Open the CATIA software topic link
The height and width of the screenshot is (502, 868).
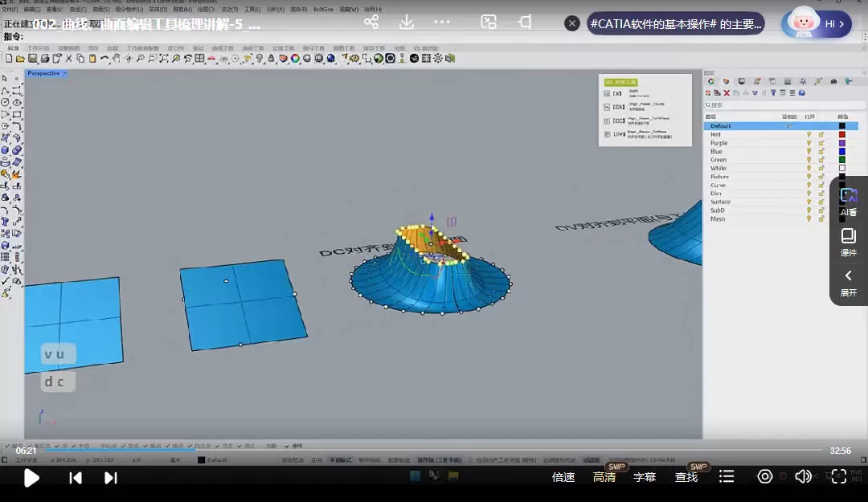(x=676, y=24)
